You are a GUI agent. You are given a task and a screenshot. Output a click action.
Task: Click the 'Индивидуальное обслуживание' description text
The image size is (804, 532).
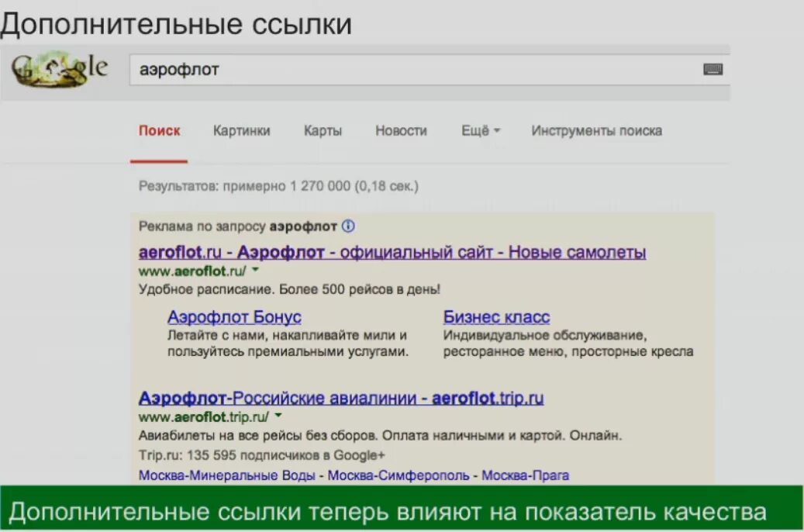(x=568, y=344)
